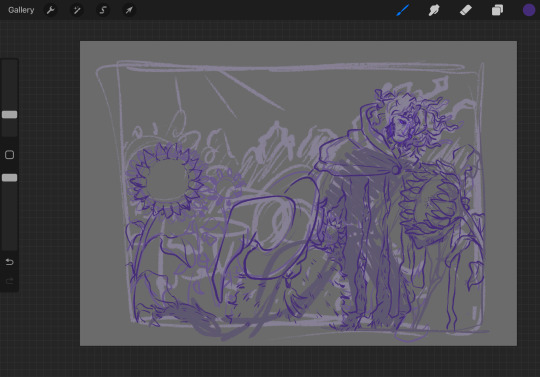
Task: Open the Gallery view
Action: (x=21, y=10)
